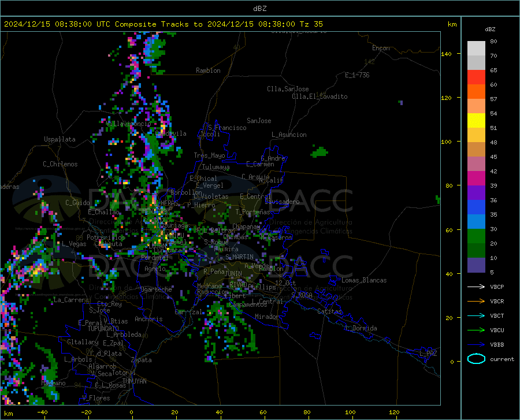Click the 'TUPUNGATO' map label

pos(103,329)
